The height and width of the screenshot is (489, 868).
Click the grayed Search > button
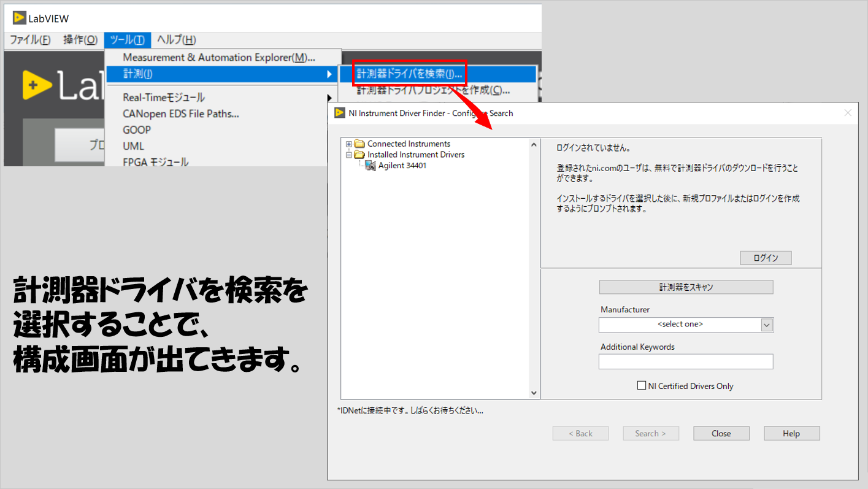(x=651, y=434)
